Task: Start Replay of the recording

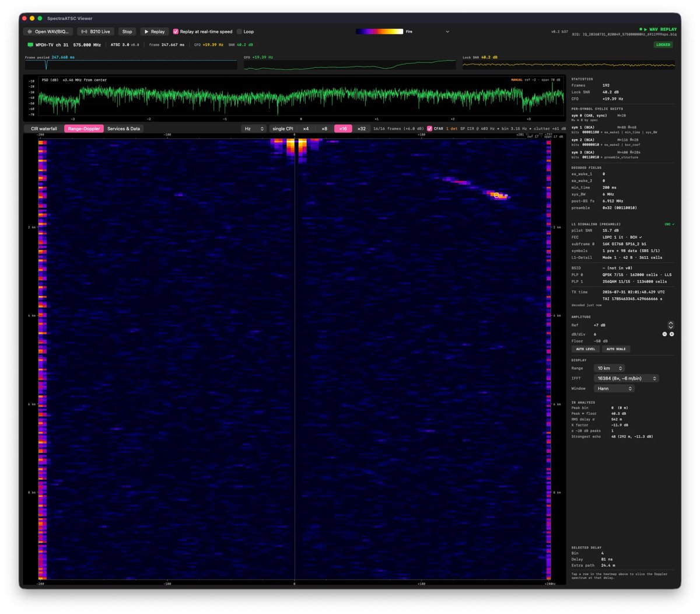Action: click(154, 32)
